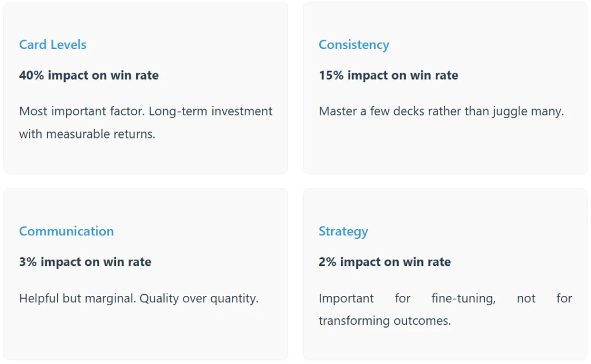Select the Communication card title
The image size is (591, 364).
pos(66,231)
